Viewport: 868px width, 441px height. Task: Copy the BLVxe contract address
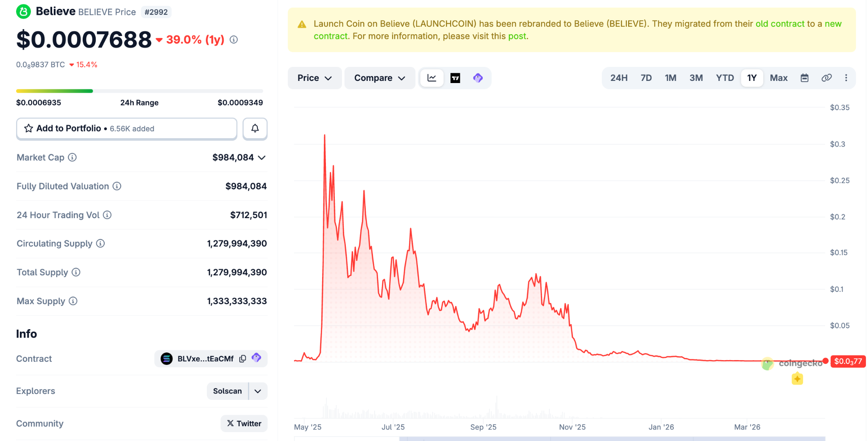click(242, 359)
